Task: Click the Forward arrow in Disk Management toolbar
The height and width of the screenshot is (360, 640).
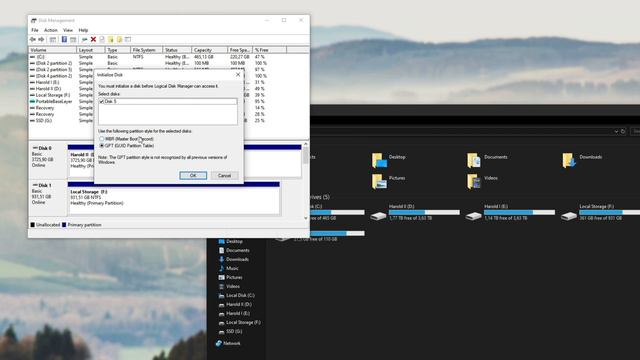Action: (x=41, y=40)
